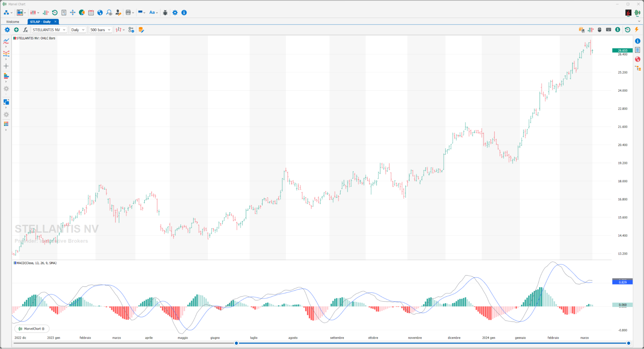Expand chevron below trend line tools
This screenshot has width=644, height=349.
coord(6,47)
